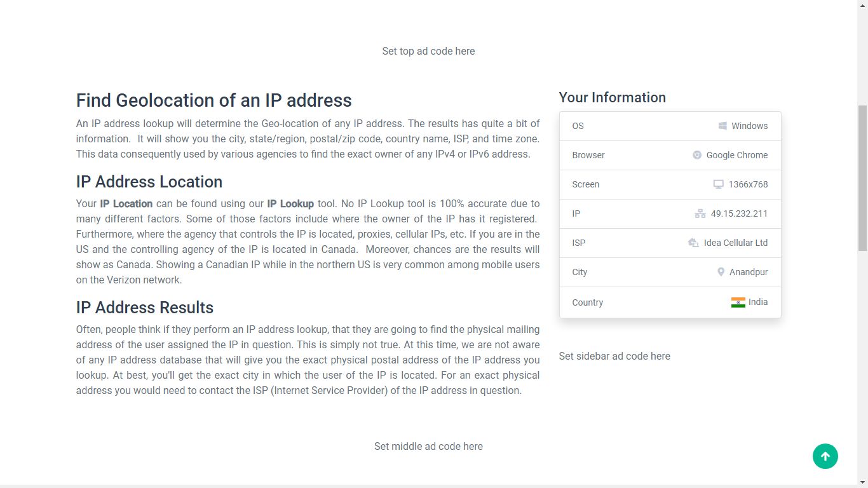
Task: Click the "IP Address Location" heading
Action: (149, 182)
